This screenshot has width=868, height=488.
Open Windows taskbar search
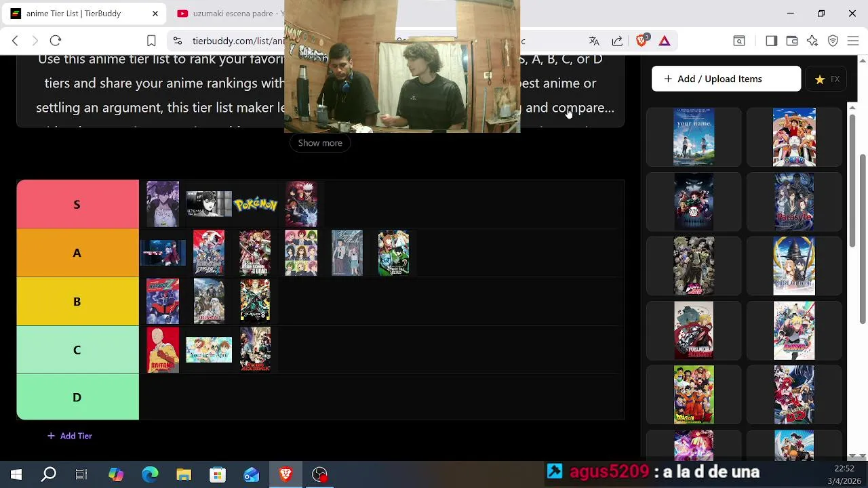tap(49, 474)
